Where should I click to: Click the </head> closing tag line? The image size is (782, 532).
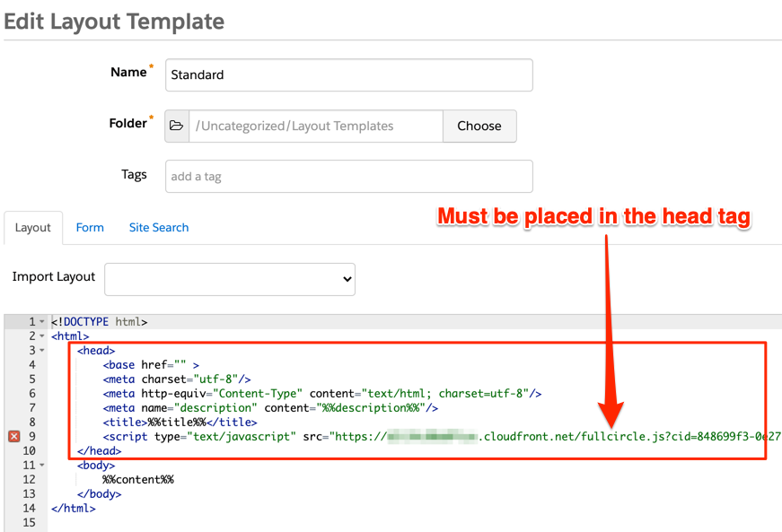(100, 450)
